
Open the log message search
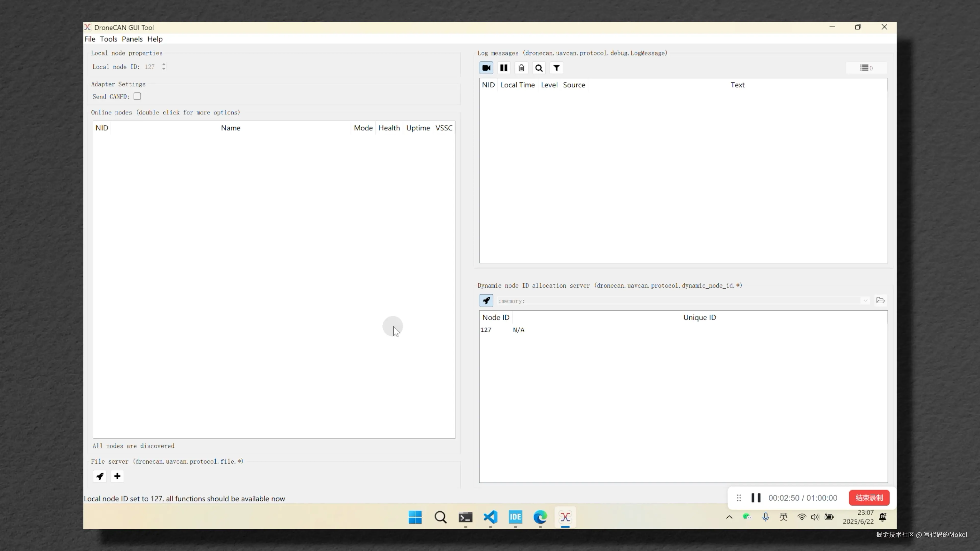pyautogui.click(x=539, y=68)
